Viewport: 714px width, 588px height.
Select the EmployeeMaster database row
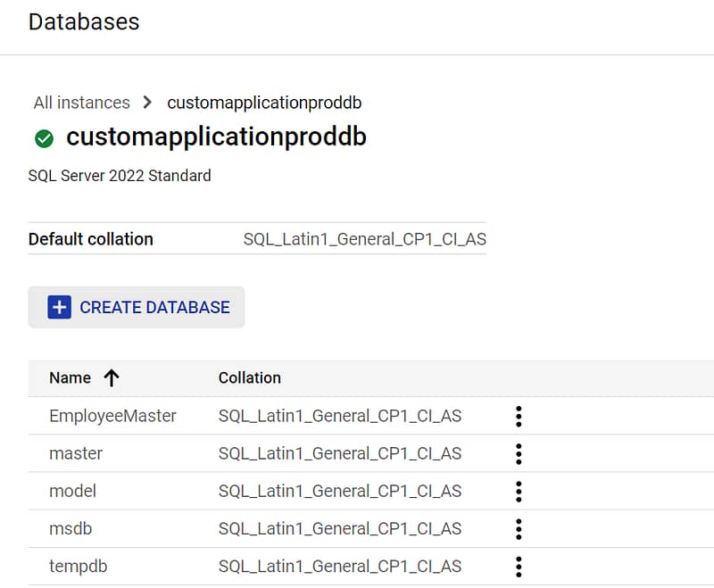(370, 416)
